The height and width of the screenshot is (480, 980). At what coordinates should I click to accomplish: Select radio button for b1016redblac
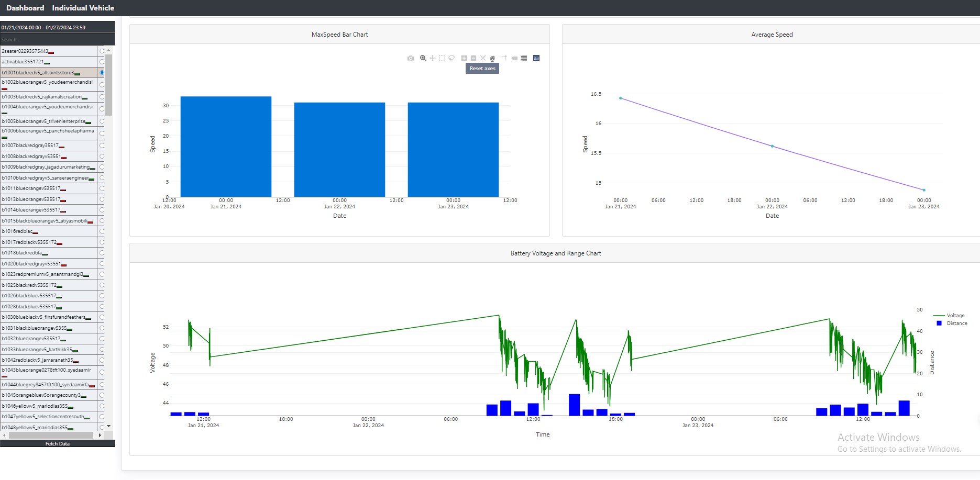[102, 231]
